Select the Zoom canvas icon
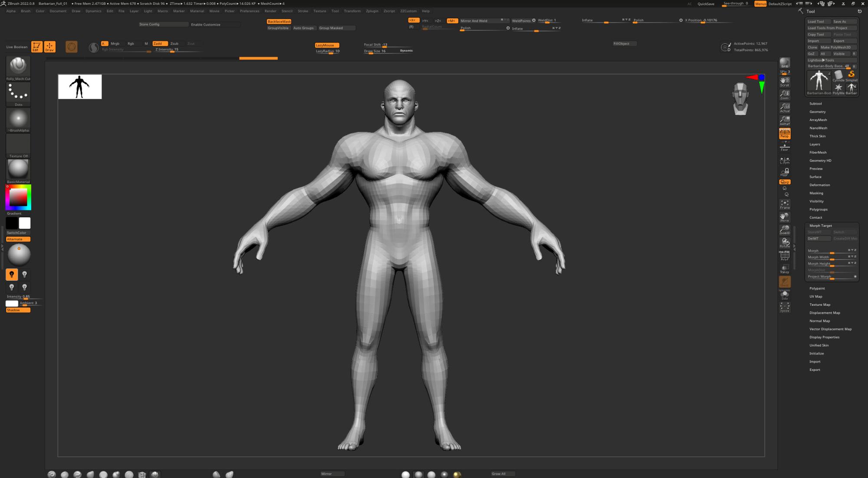Image resolution: width=868 pixels, height=478 pixels. point(785,95)
